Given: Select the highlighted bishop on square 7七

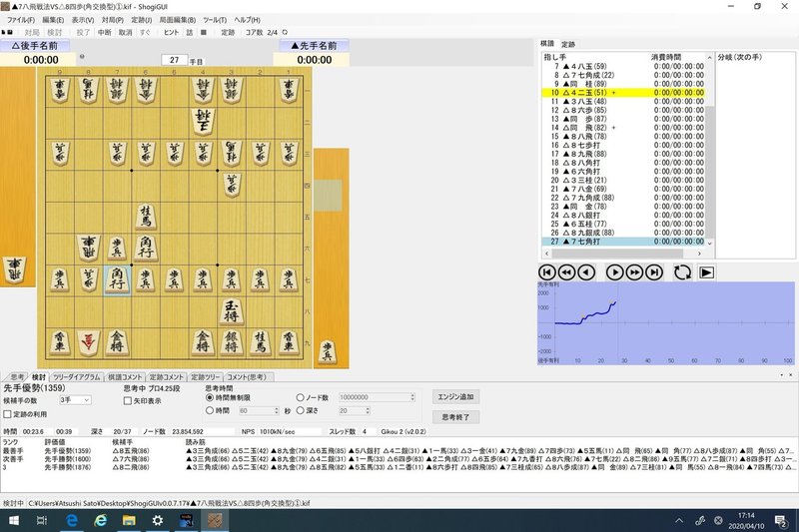Looking at the screenshot, I should pyautogui.click(x=117, y=280).
